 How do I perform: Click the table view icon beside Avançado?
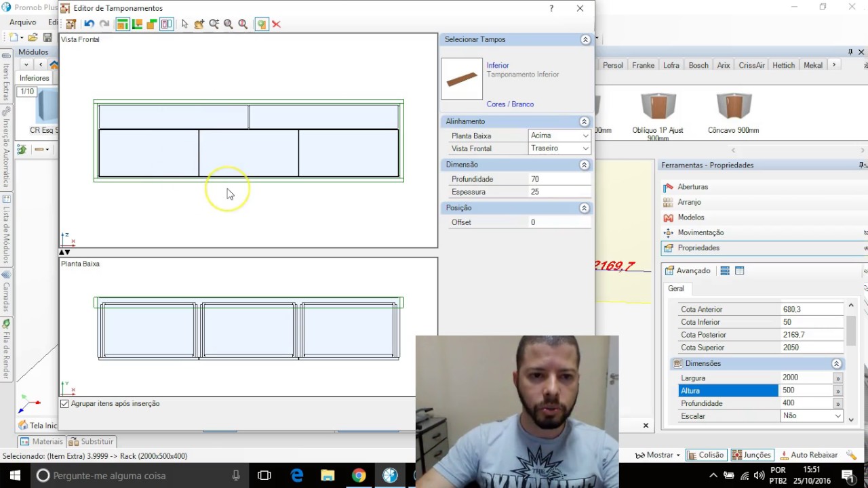(740, 270)
